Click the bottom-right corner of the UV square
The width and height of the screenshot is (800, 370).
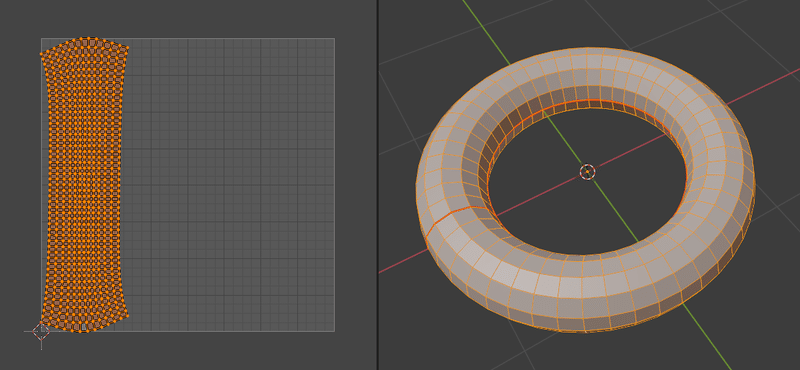coord(334,331)
